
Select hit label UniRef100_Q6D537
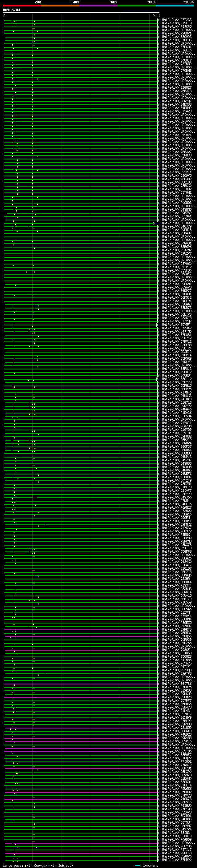(x=177, y=633)
